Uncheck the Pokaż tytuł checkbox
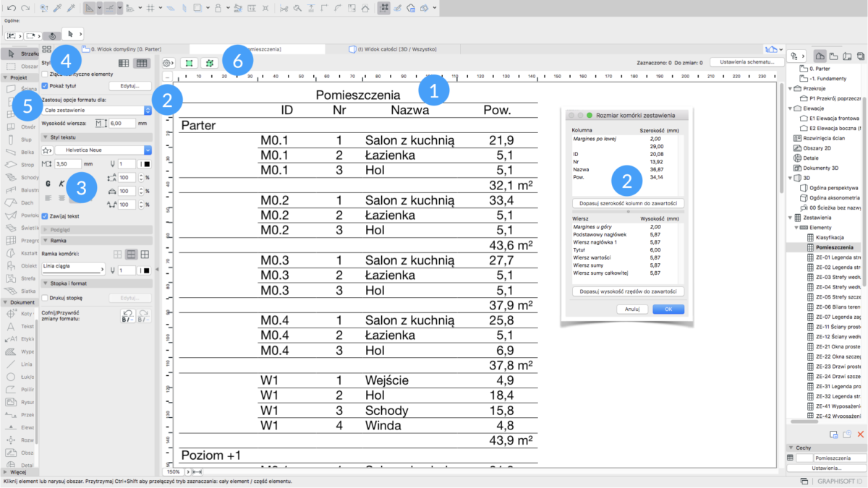The image size is (868, 488). tap(45, 85)
